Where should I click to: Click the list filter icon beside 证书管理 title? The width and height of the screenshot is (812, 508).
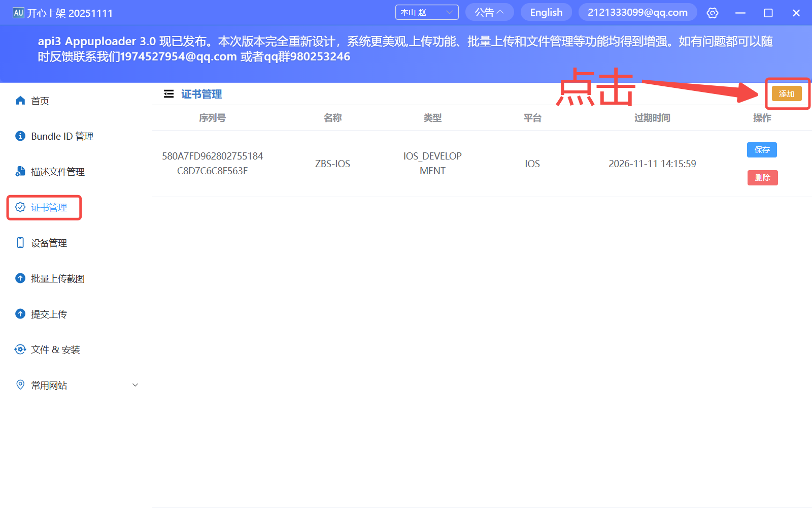click(x=168, y=93)
